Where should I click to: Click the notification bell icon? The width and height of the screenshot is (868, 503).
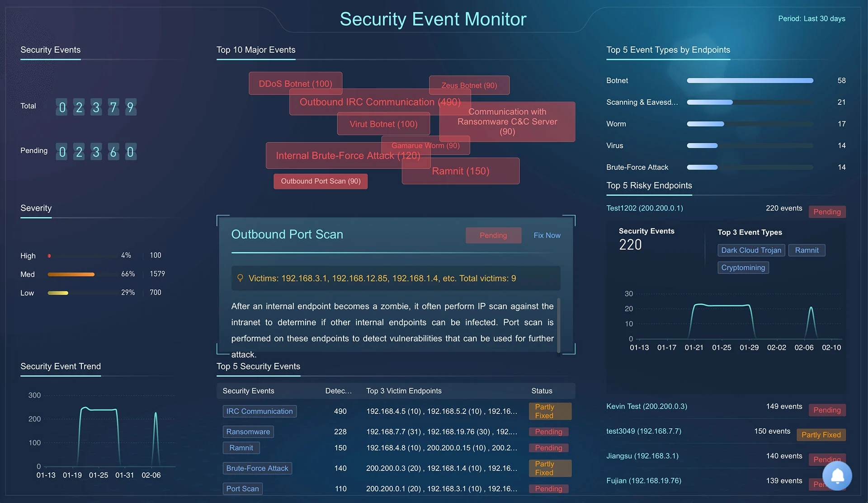pyautogui.click(x=837, y=475)
